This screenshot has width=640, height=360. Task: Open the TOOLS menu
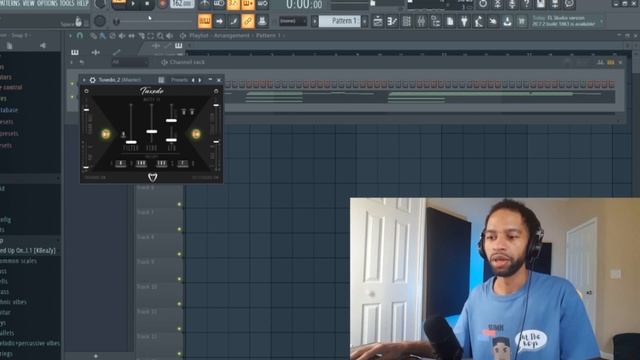click(67, 3)
